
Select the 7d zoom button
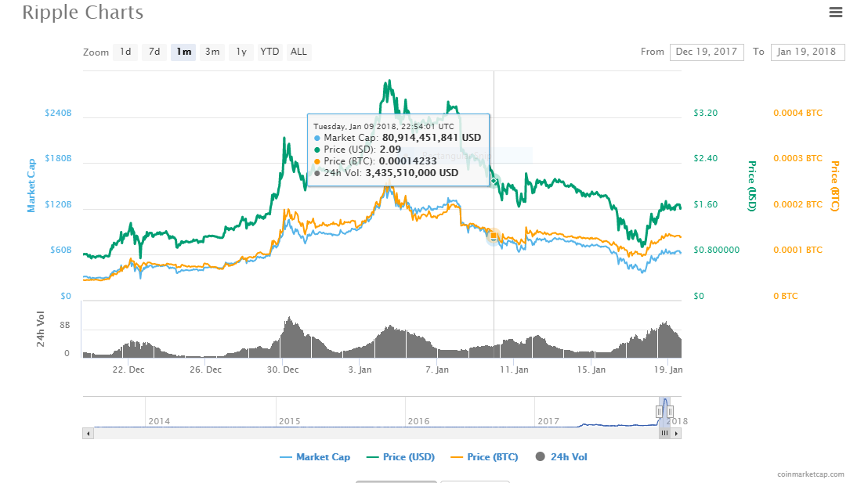coord(154,52)
